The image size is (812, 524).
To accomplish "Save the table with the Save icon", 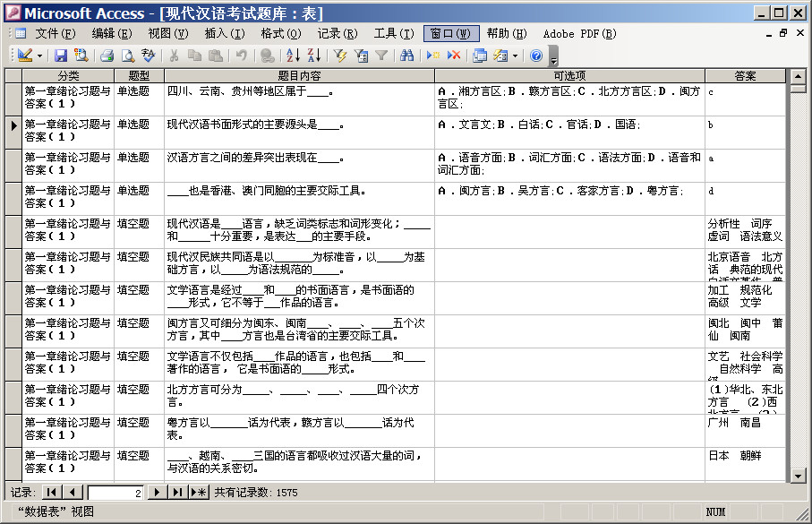I will (x=61, y=55).
